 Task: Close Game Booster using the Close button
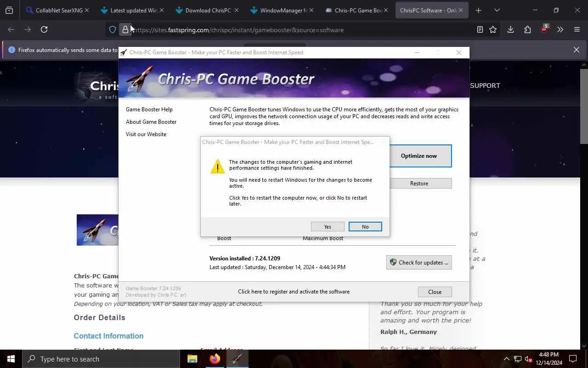click(x=435, y=292)
